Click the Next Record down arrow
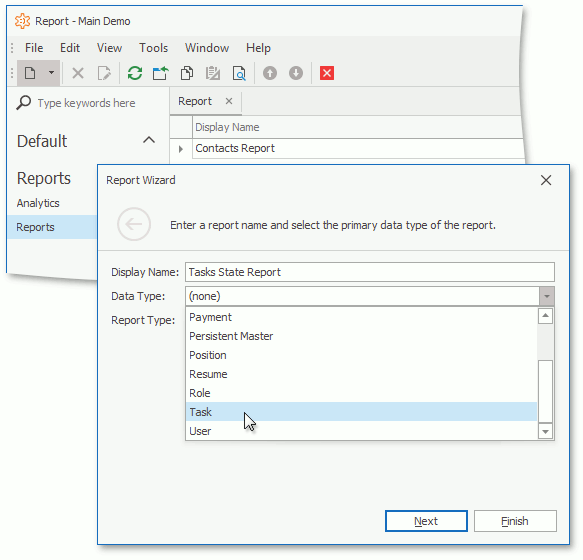The height and width of the screenshot is (560, 583). coord(296,73)
